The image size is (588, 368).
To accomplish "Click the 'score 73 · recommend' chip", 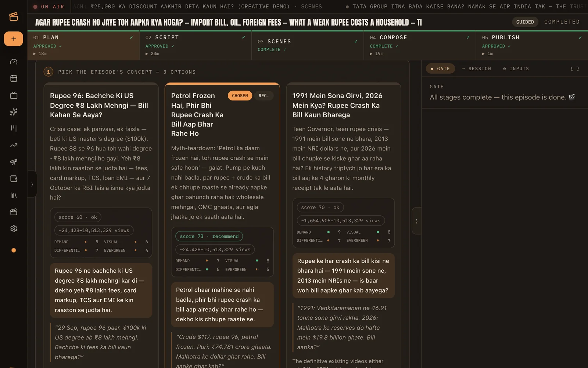I will (209, 236).
